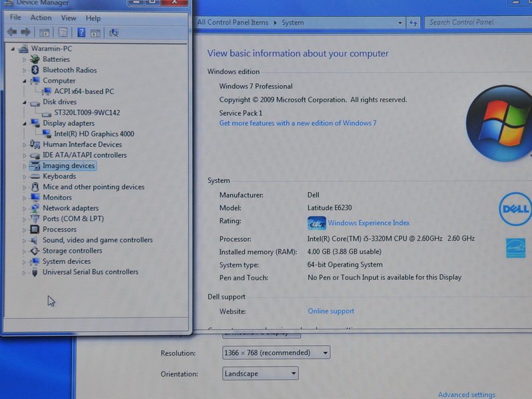Viewport: 532px width, 399px height.
Task: Expand the Bluetooth Radios node
Action: tap(24, 70)
